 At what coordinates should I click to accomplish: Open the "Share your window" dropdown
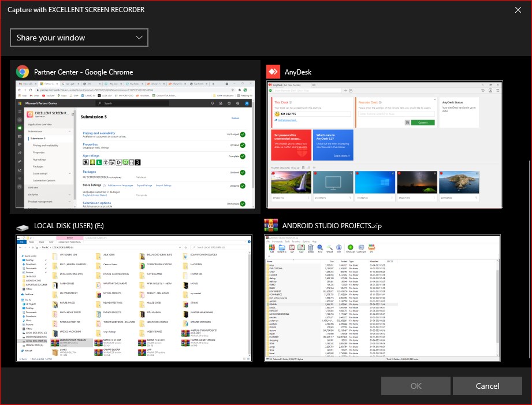pos(79,38)
